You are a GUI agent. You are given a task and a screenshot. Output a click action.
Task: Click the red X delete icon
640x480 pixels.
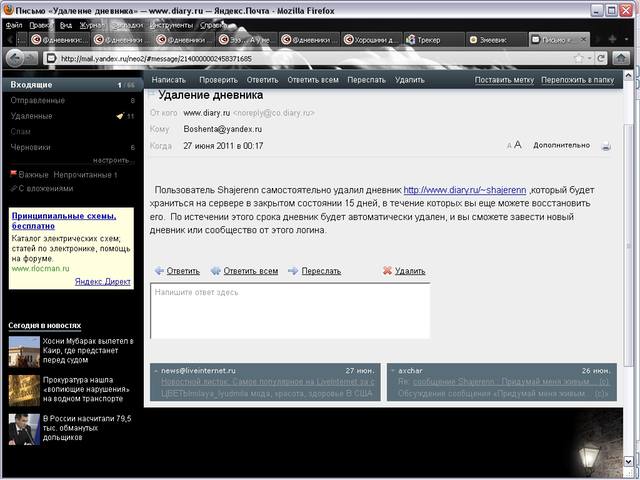point(387,270)
